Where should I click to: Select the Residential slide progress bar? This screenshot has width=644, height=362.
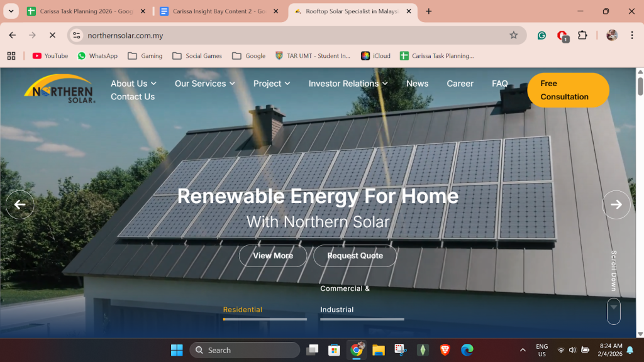[264, 318]
